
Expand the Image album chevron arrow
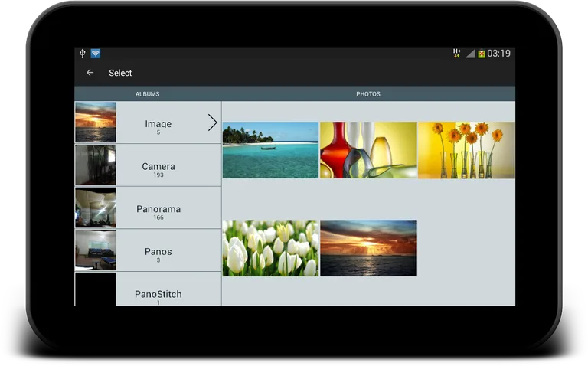(212, 123)
